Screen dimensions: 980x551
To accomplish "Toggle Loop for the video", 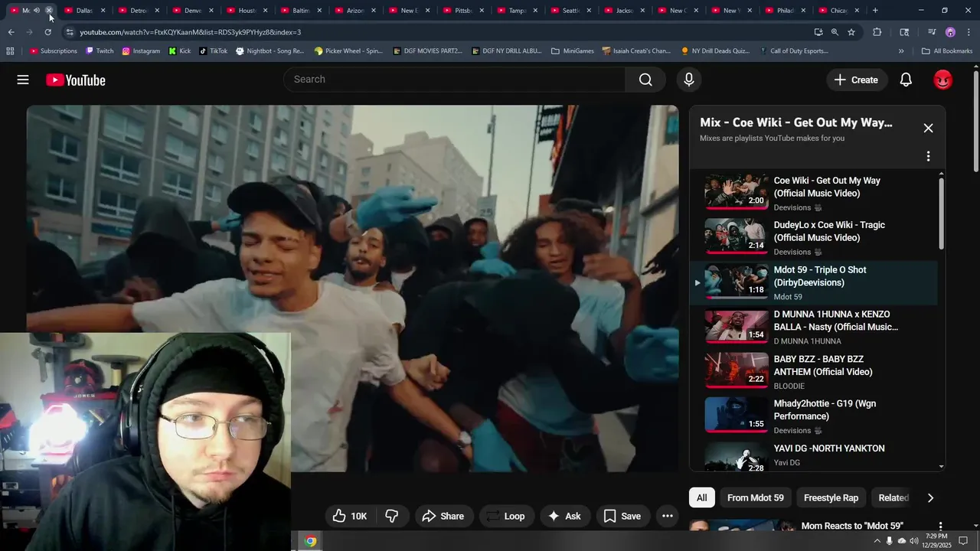I will click(x=505, y=516).
